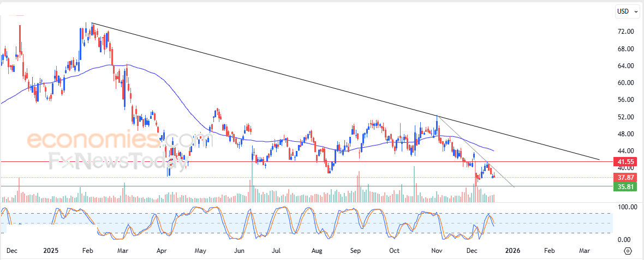This screenshot has height=260, width=644.
Task: Click the Feb label after 2026
Action: [x=550, y=250]
